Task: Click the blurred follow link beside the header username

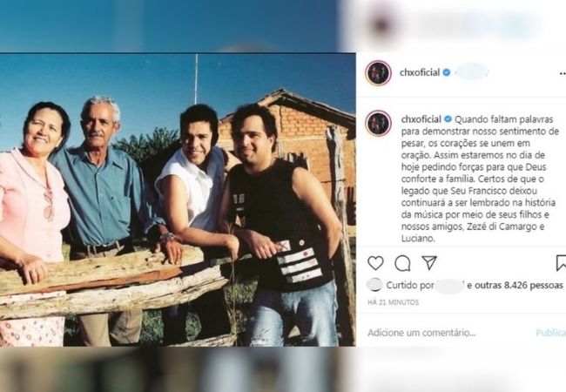Action: (472, 72)
